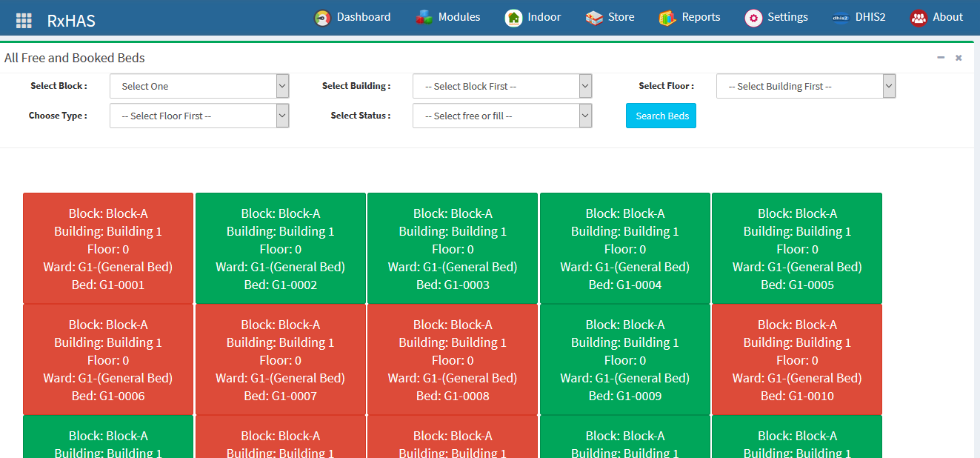This screenshot has width=980, height=458.
Task: Open the Select Status dropdown
Action: [501, 116]
